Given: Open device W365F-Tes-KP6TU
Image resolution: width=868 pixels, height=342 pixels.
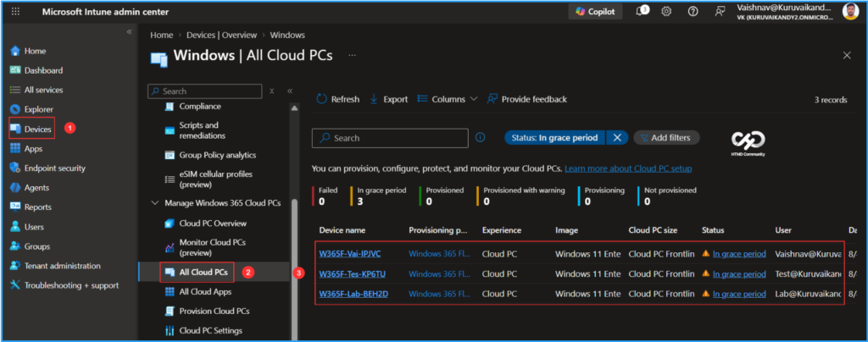Looking at the screenshot, I should (351, 273).
